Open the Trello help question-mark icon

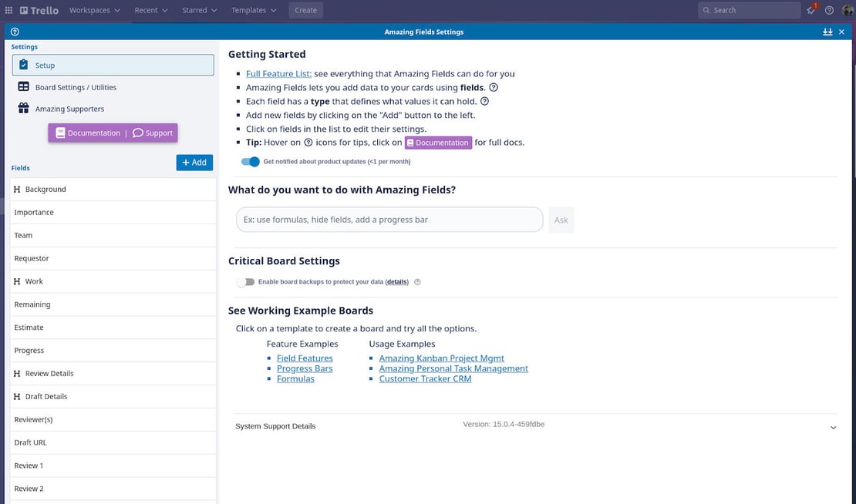[829, 10]
